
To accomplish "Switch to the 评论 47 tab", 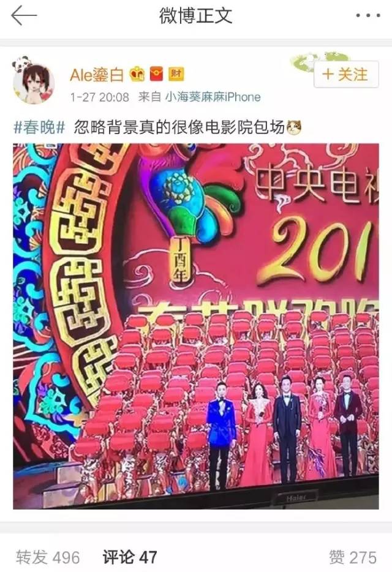I will [x=130, y=557].
